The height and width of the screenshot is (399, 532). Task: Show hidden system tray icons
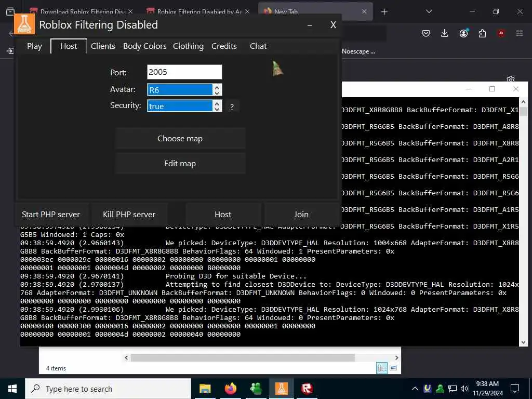click(x=415, y=389)
